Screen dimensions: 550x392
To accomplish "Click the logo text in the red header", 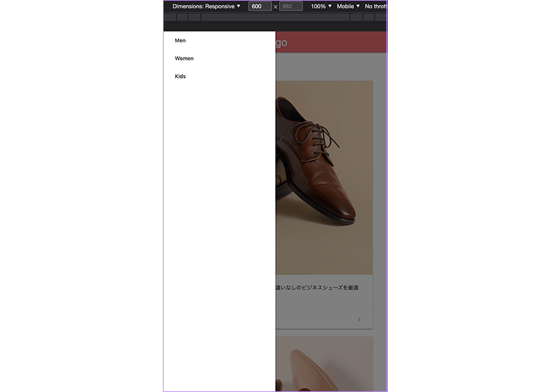I will pyautogui.click(x=281, y=43).
